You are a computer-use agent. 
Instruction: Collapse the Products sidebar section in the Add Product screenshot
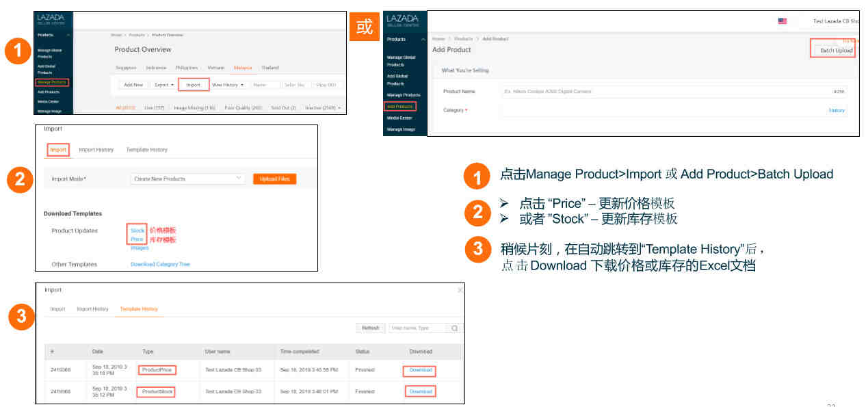click(423, 40)
